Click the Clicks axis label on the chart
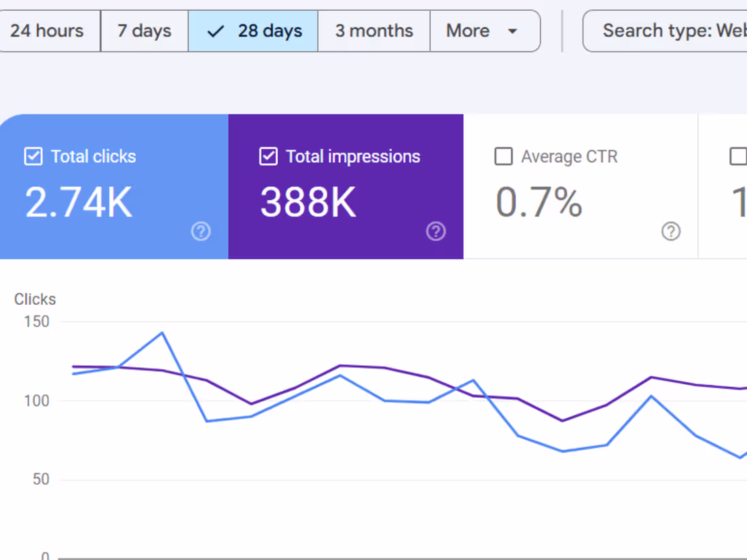 (x=35, y=299)
